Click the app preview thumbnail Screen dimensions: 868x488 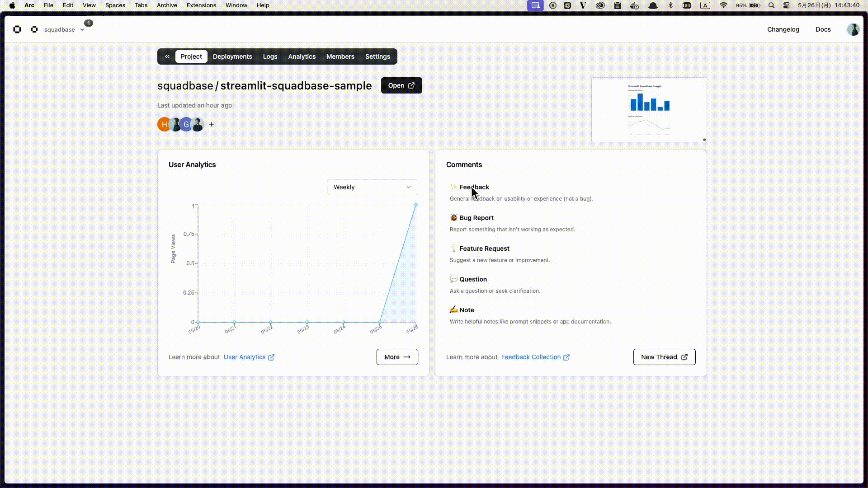(649, 110)
